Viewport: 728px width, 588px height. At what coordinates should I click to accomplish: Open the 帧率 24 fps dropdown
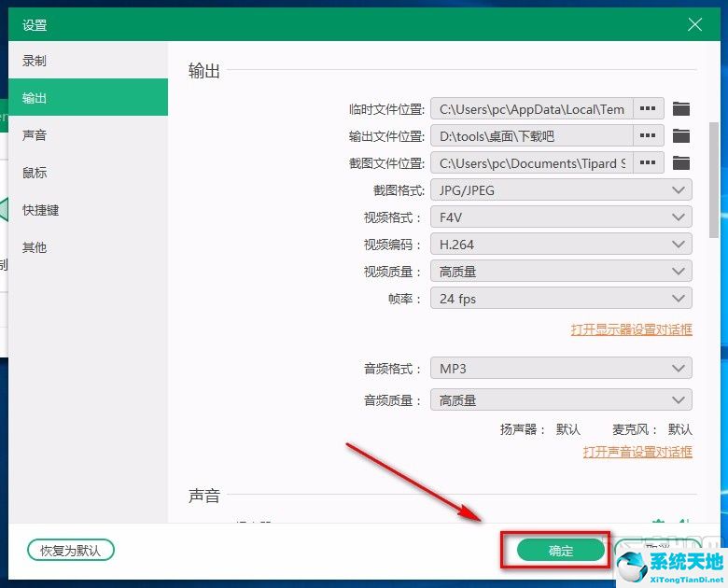pyautogui.click(x=561, y=298)
